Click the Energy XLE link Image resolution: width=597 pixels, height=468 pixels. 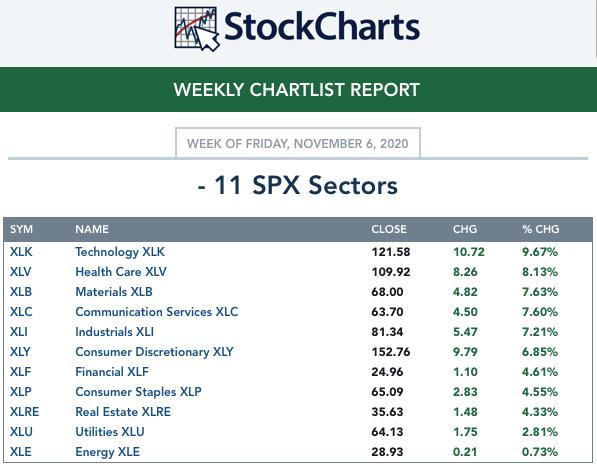[x=107, y=452]
